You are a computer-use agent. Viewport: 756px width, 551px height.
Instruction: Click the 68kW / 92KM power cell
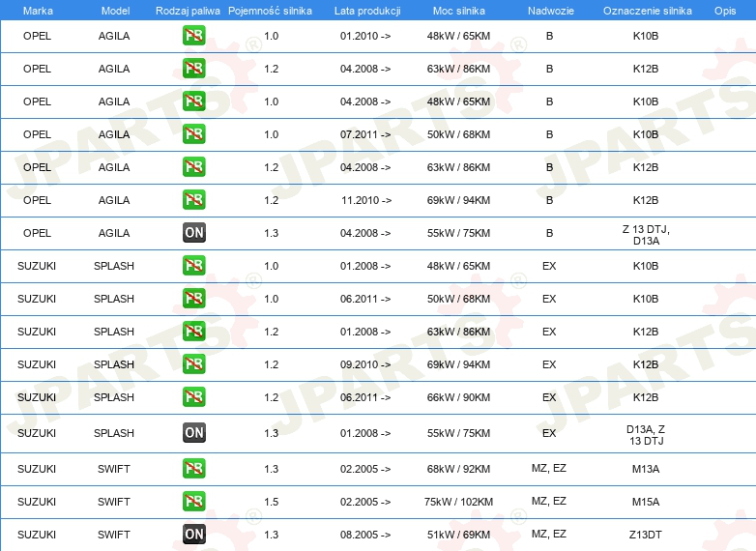pos(458,469)
